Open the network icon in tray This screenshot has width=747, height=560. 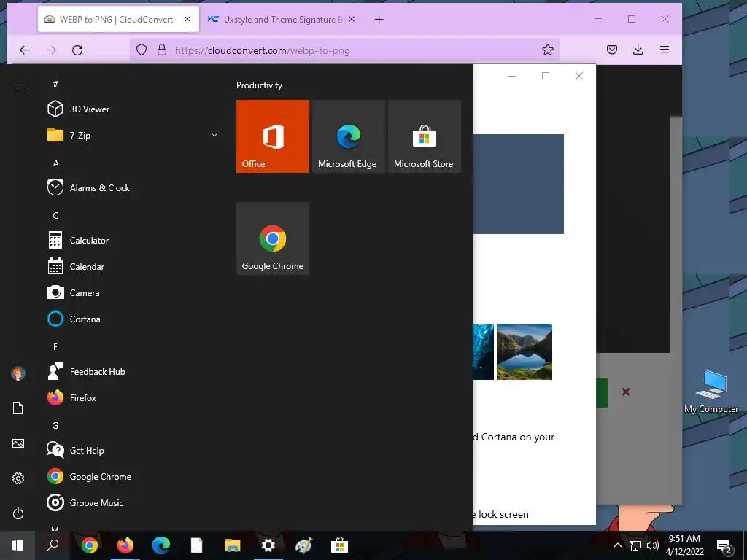coord(635,545)
